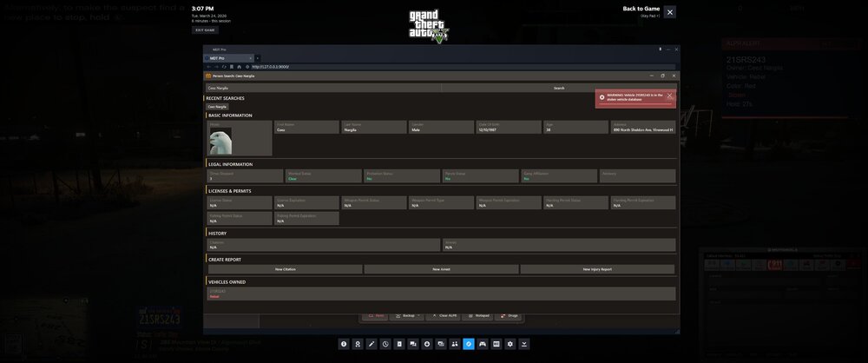This screenshot has height=363, width=868.
Task: Open achievements icon in overlay bar
Action: [x=358, y=344]
